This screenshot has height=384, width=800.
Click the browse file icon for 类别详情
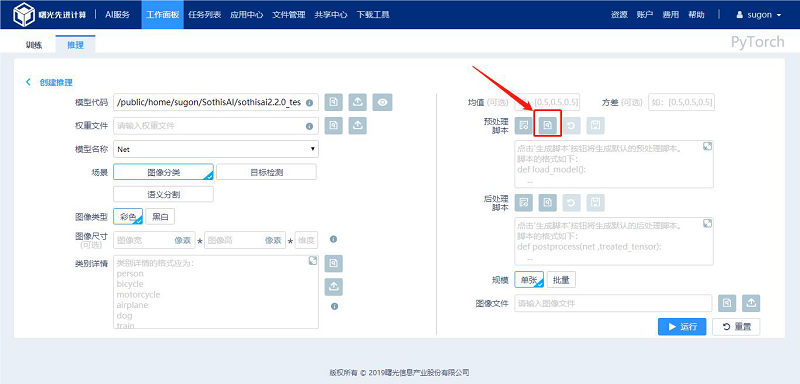(x=334, y=264)
